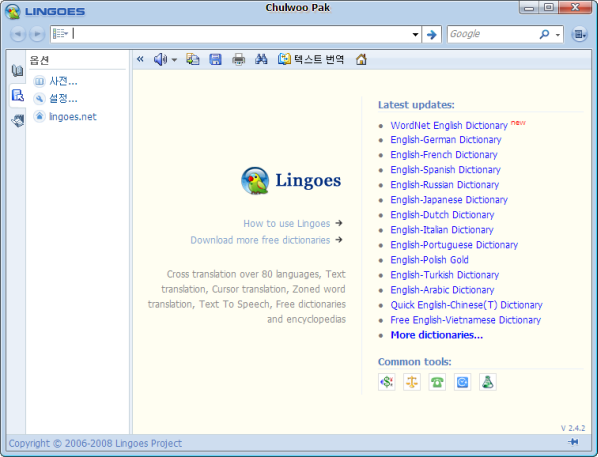Click the copy content toolbar icon
The width and height of the screenshot is (598, 457).
(x=193, y=59)
